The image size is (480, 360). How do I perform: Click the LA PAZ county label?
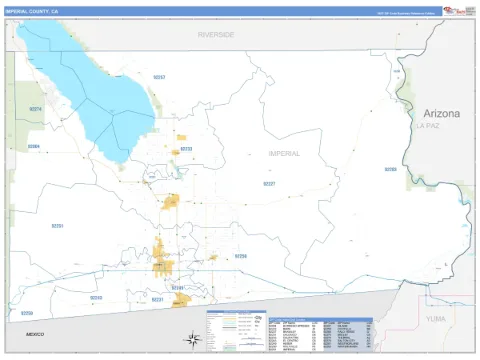(x=428, y=126)
